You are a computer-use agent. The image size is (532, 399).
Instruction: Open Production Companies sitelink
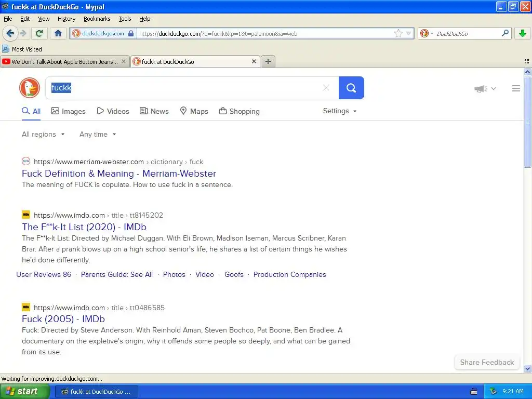click(289, 274)
